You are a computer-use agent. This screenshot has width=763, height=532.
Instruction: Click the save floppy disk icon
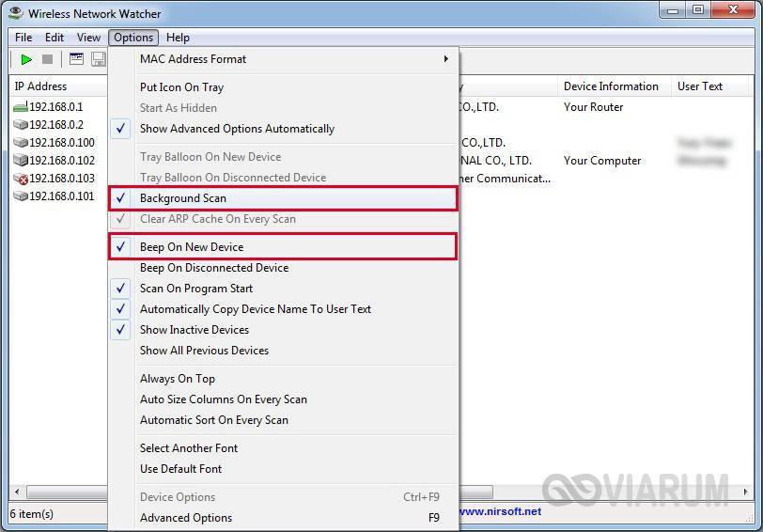point(99,59)
